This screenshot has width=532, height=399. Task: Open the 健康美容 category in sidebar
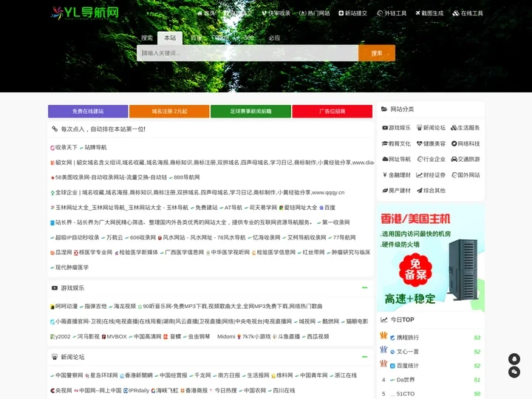click(x=431, y=143)
